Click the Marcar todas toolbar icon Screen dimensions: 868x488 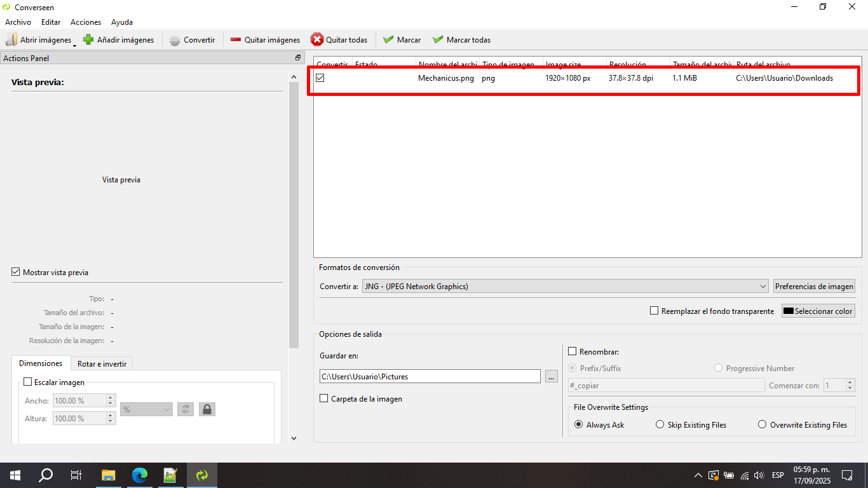coord(438,40)
